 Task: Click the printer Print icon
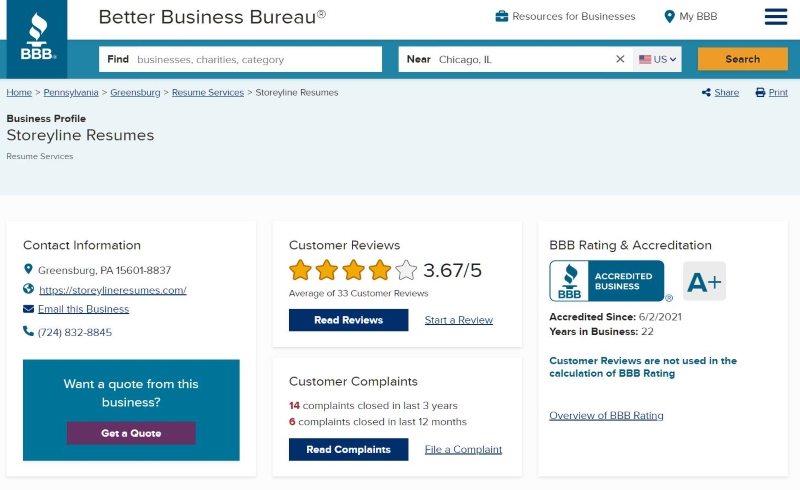click(760, 92)
